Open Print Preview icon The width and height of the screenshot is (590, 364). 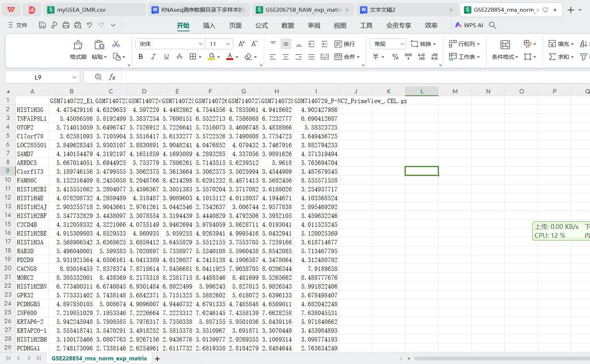coord(78,25)
